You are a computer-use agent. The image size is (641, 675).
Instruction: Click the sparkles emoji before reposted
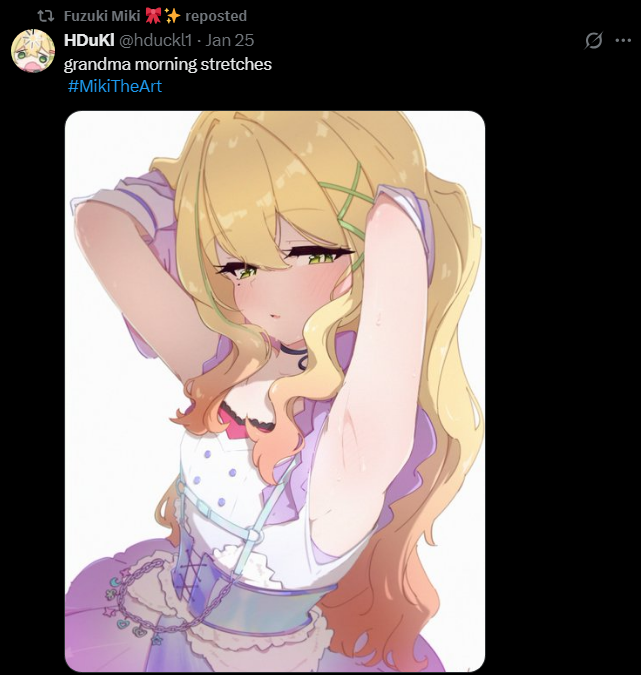coord(172,16)
